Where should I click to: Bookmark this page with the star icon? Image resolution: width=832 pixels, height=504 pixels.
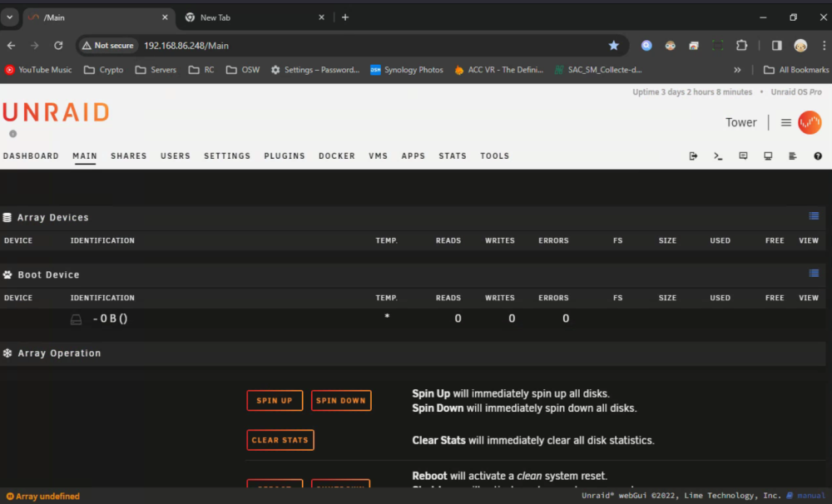[613, 46]
